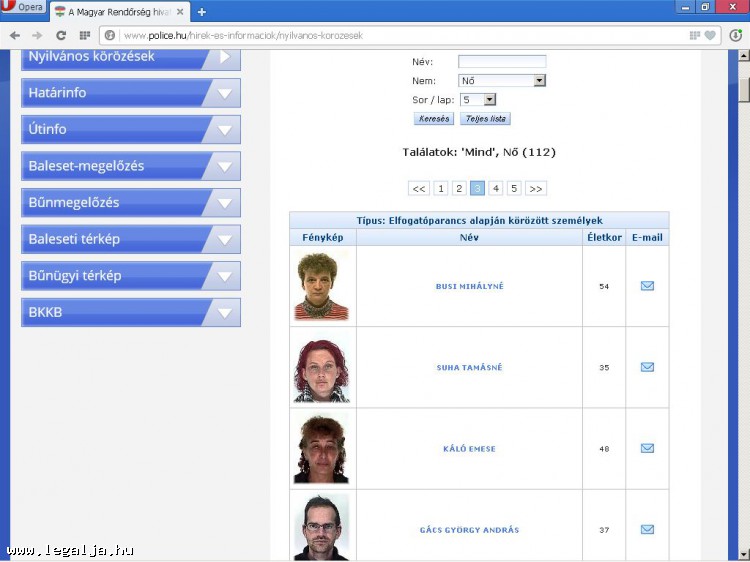Click the browser back arrow
The height and width of the screenshot is (562, 750).
(x=15, y=35)
